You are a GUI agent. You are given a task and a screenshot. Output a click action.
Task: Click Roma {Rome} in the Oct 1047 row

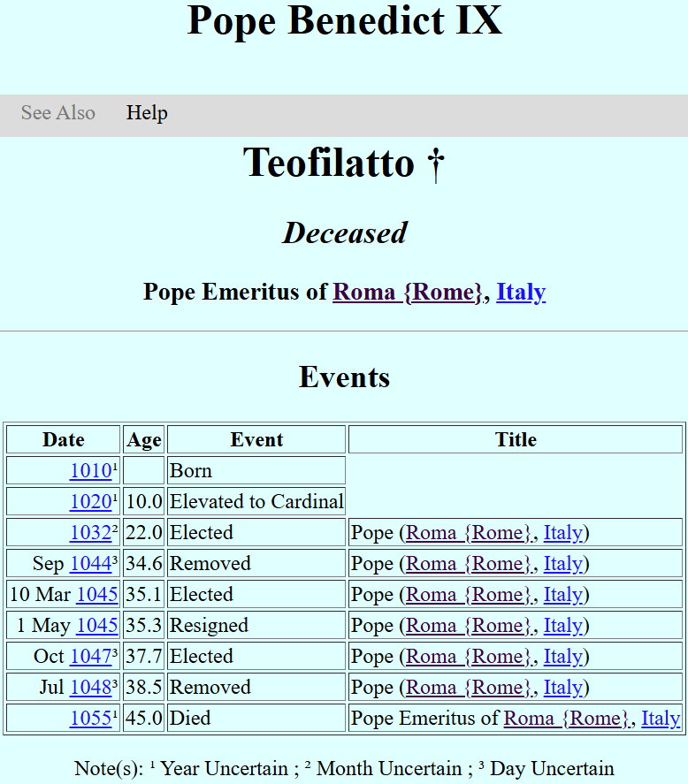[x=468, y=657]
